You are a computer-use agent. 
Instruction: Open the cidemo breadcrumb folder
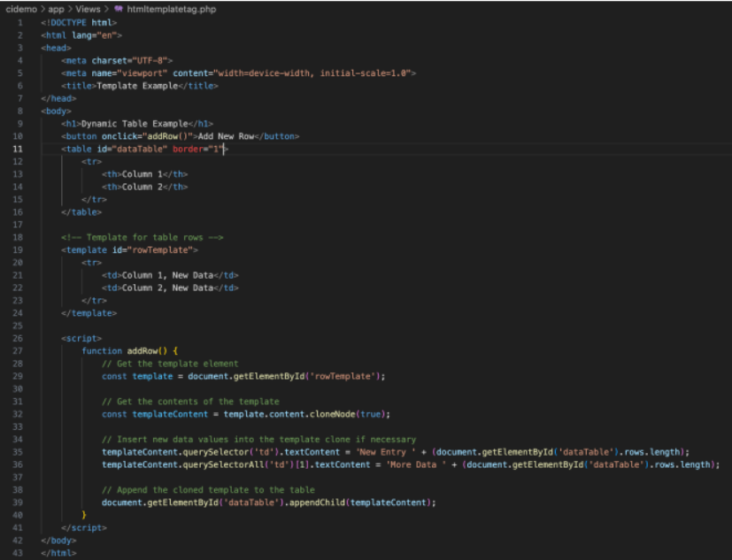pyautogui.click(x=21, y=9)
